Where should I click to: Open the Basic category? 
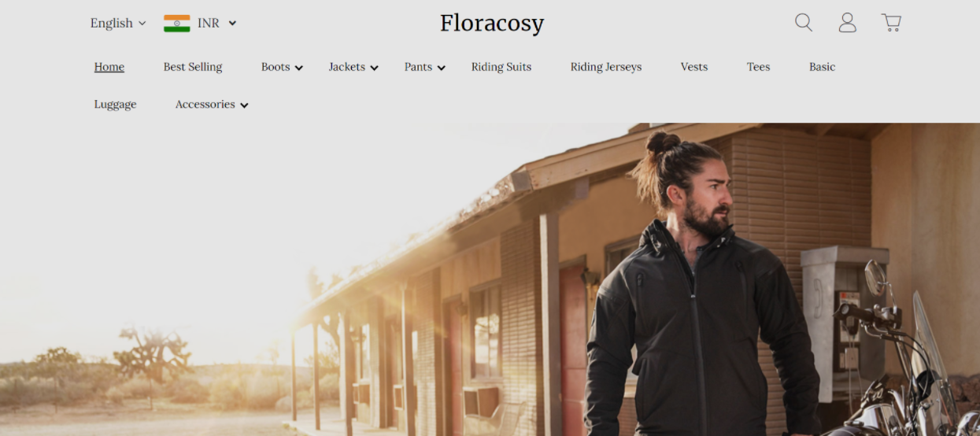coord(822,67)
